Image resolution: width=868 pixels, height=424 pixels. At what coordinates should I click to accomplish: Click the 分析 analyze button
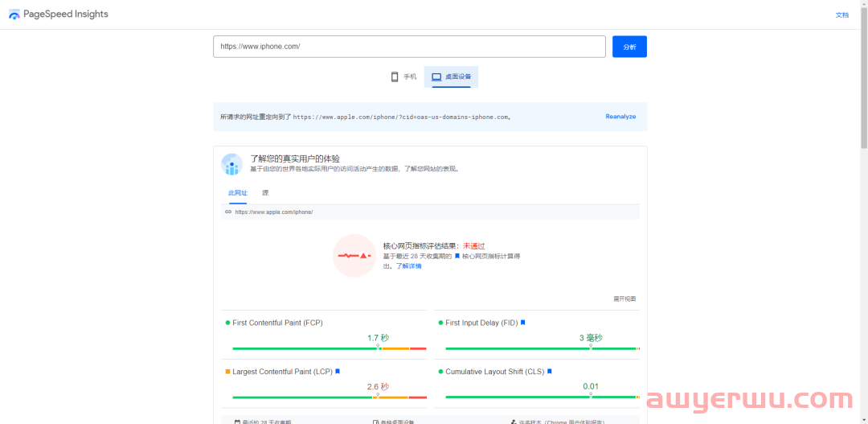(629, 47)
